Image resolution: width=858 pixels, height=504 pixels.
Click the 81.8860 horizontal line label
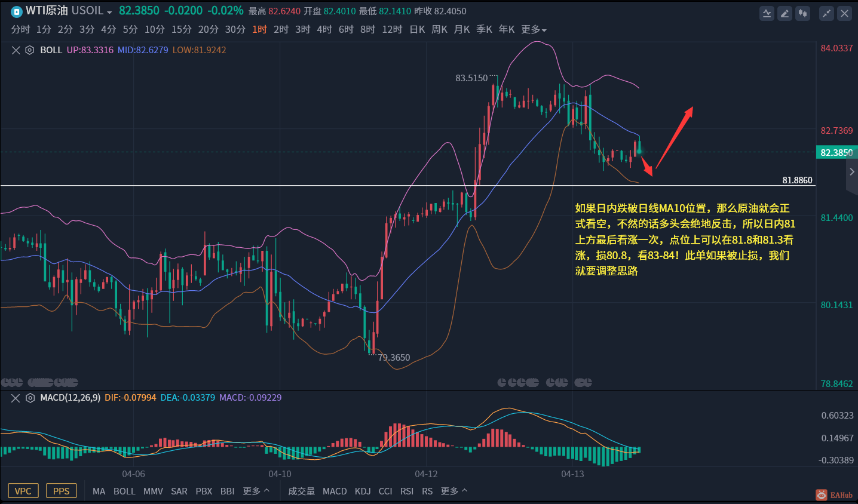tap(798, 180)
